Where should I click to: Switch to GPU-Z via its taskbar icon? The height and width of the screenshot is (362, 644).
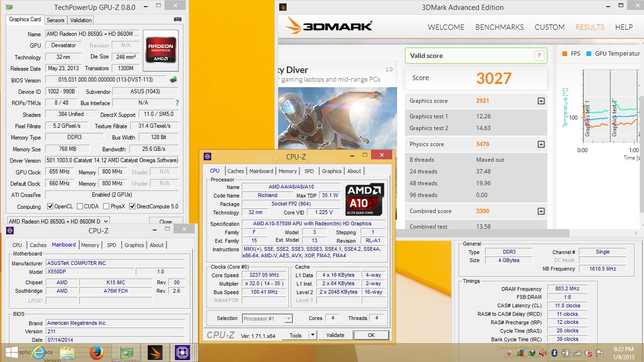[126, 352]
